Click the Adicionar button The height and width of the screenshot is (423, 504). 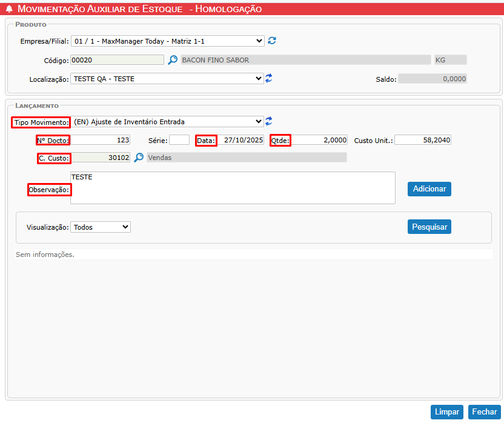coord(429,188)
